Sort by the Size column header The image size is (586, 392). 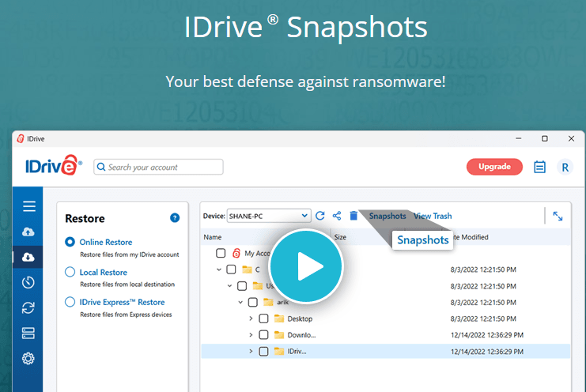[x=340, y=237]
